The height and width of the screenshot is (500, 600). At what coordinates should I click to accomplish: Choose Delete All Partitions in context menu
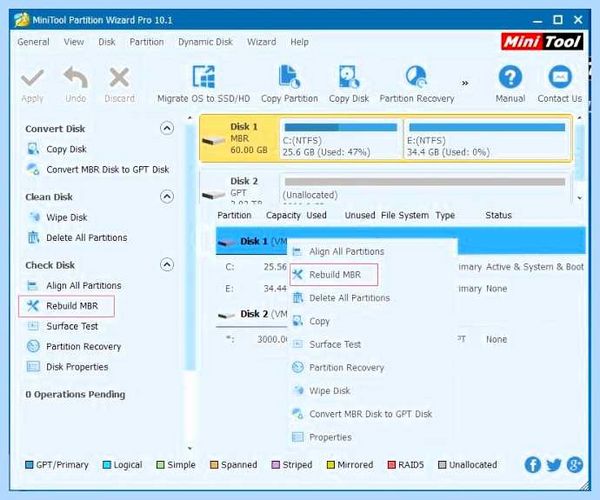pyautogui.click(x=372, y=298)
